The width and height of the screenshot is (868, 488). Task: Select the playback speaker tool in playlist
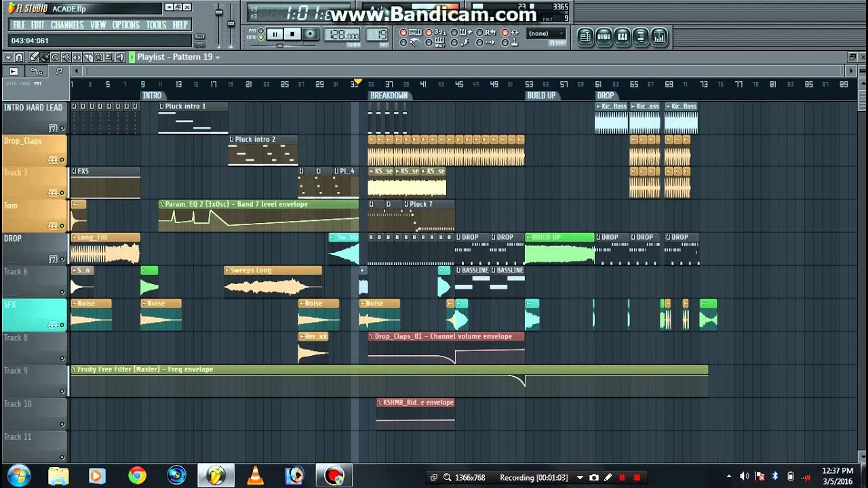[120, 57]
